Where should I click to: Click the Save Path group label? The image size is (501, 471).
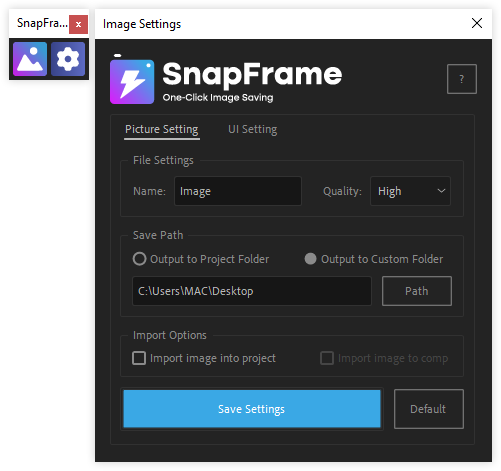[x=158, y=235]
